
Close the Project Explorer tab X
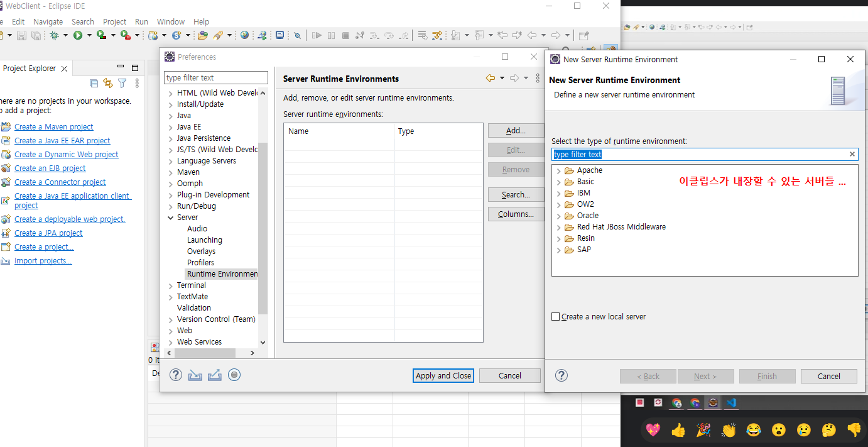point(64,69)
